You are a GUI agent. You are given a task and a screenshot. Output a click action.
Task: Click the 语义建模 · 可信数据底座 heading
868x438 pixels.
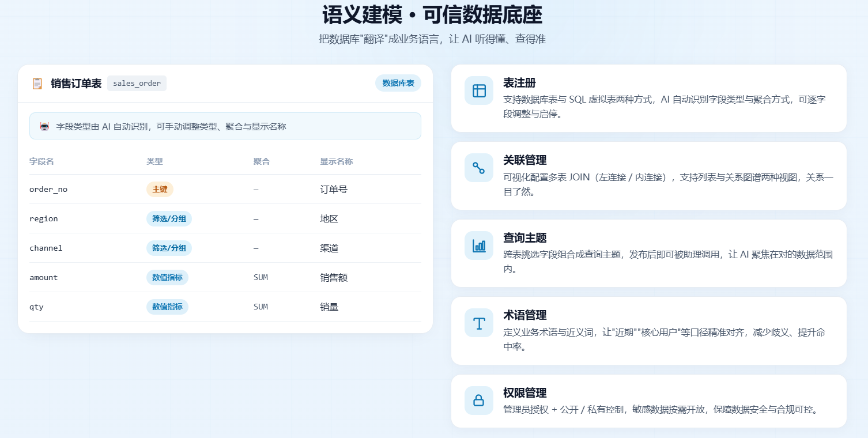432,14
